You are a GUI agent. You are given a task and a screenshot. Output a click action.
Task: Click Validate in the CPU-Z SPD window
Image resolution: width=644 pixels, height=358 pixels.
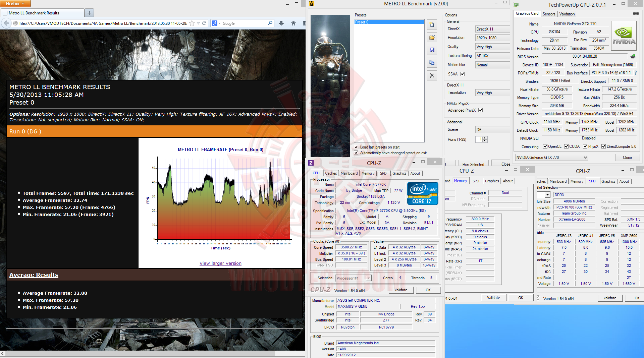click(610, 298)
